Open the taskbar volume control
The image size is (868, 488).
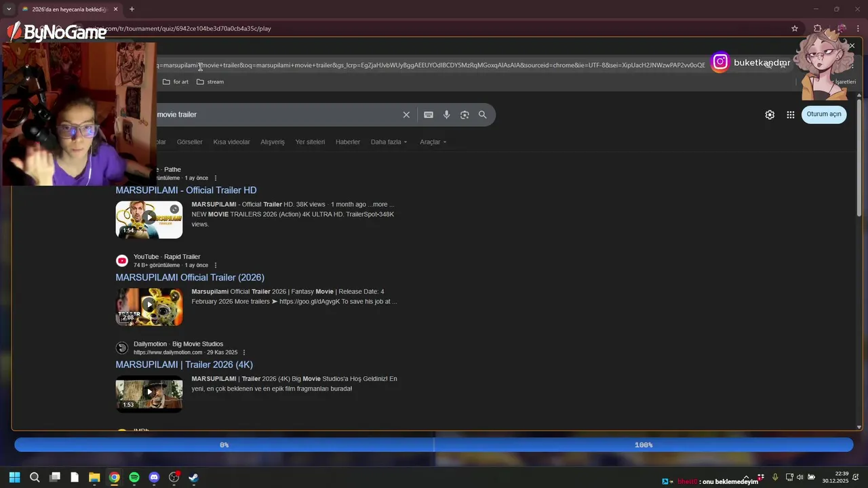[x=800, y=477]
